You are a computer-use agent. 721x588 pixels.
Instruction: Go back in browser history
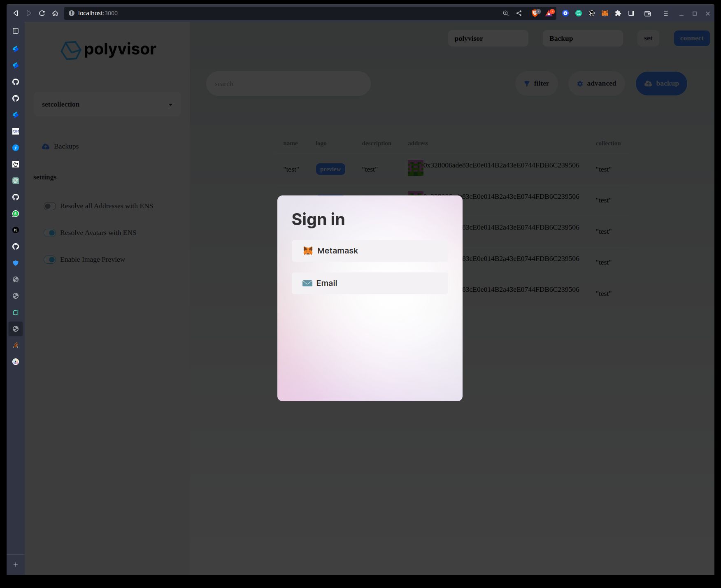[x=16, y=13]
